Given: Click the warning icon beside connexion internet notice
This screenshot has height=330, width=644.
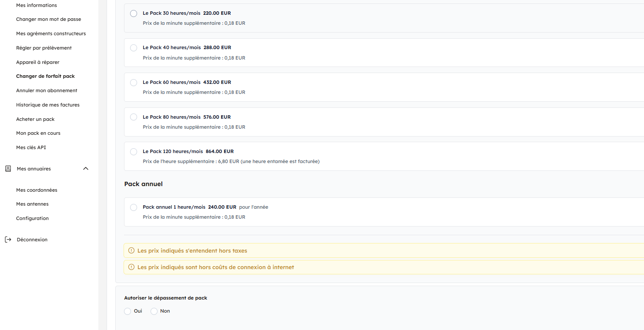Looking at the screenshot, I should pos(131,267).
